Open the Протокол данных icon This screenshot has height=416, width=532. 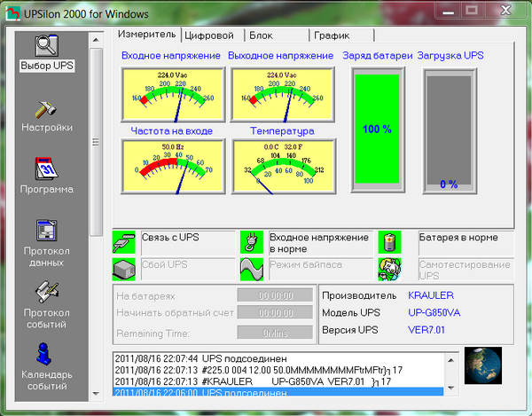click(46, 231)
